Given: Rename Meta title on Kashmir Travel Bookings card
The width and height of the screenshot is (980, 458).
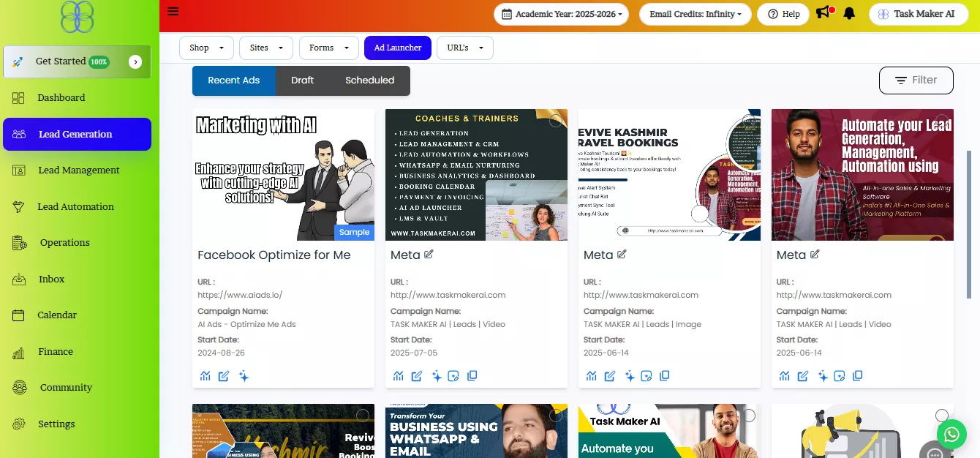Looking at the screenshot, I should (x=622, y=255).
